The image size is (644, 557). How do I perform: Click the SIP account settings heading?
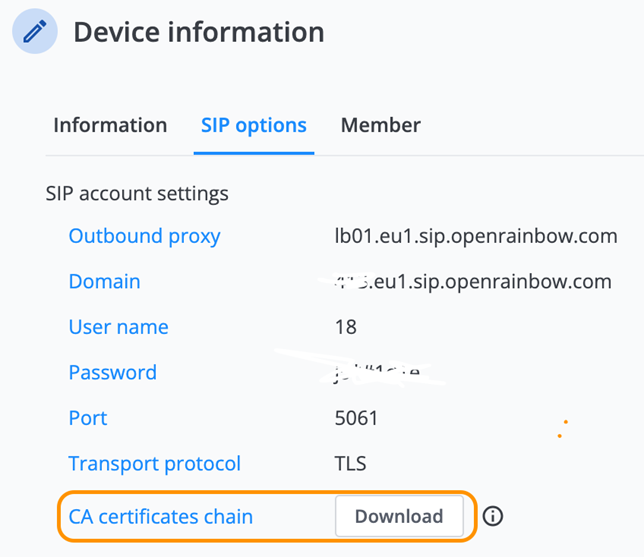point(137,193)
